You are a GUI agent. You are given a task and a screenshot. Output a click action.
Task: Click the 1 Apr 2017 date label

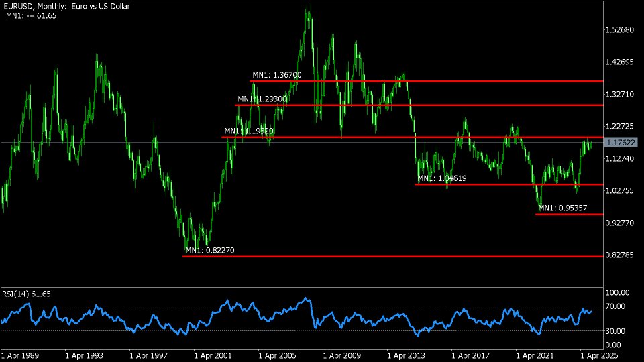point(471,355)
